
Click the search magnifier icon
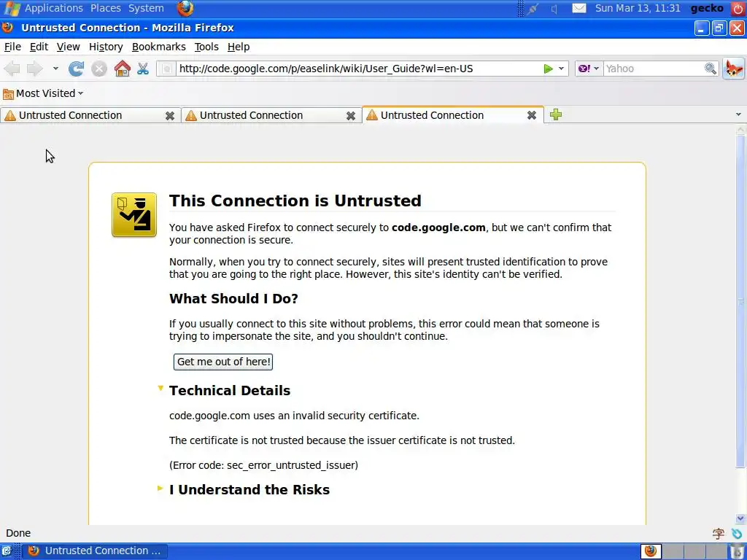711,69
